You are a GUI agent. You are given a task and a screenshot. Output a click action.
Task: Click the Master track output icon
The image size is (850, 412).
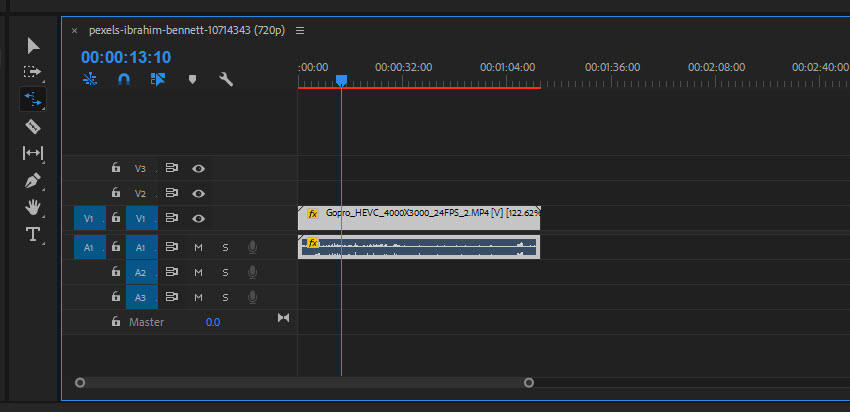pyautogui.click(x=284, y=318)
